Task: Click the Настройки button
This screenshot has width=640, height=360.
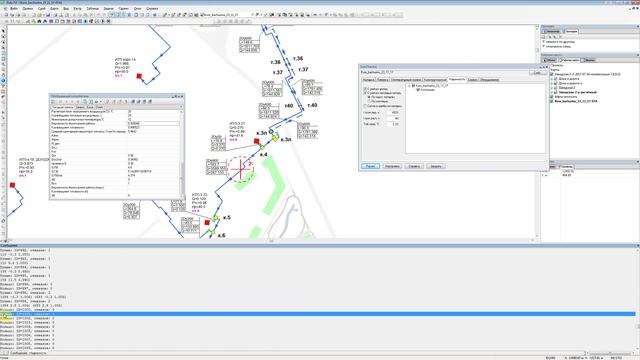Action: tap(392, 166)
